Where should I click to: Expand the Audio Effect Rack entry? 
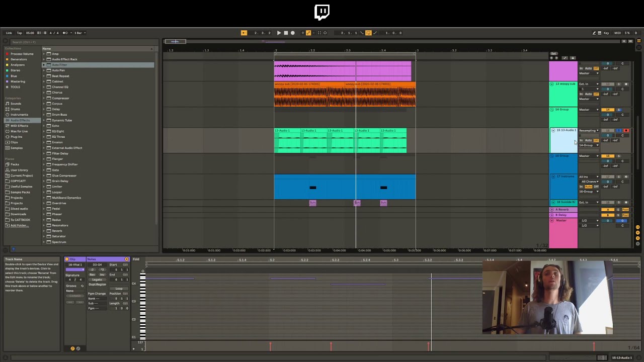[x=44, y=59]
